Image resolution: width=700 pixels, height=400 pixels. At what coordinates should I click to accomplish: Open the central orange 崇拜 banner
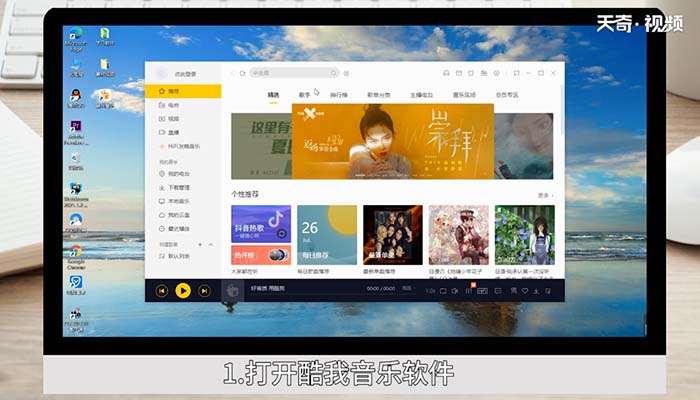(393, 141)
